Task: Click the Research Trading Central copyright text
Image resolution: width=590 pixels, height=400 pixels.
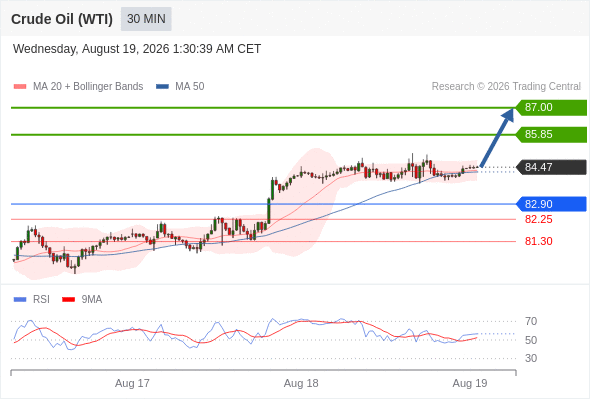Action: click(506, 87)
